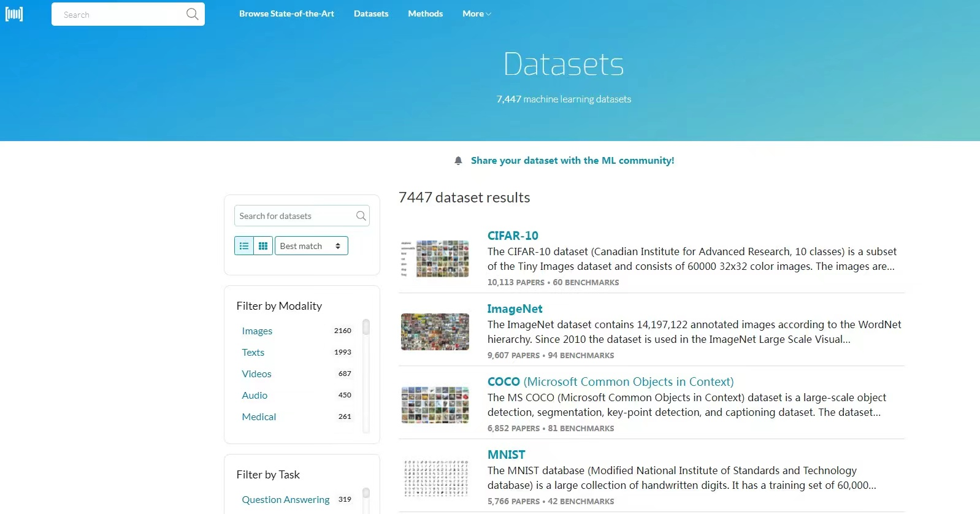Click '10,113 PAPERS • 60 BENCHMARKS' text
Image resolution: width=980 pixels, height=514 pixels.
tap(553, 283)
